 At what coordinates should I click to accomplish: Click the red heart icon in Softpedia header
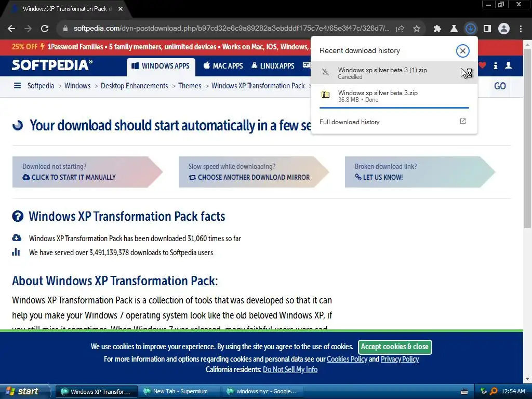483,65
